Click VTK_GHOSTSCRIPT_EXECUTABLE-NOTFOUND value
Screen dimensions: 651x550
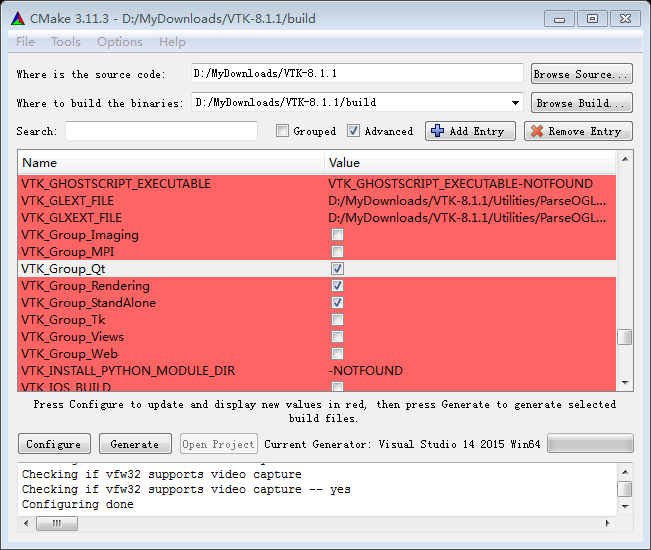pyautogui.click(x=460, y=183)
